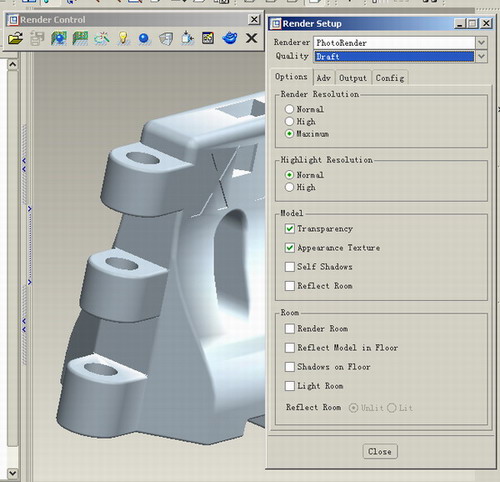Viewport: 500px width, 482px height.
Task: Click the room editor icon
Action: point(166,39)
